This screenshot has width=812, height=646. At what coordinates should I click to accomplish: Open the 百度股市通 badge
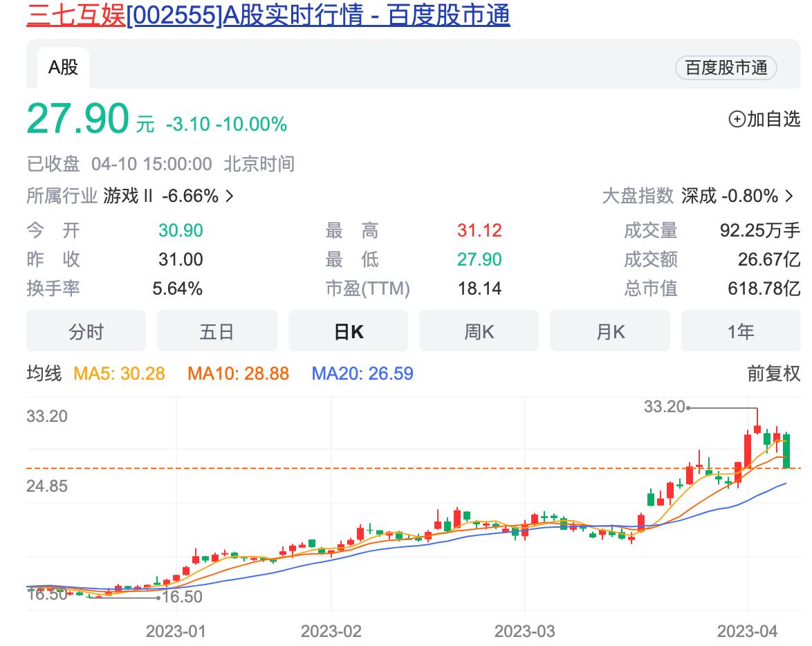coord(726,68)
